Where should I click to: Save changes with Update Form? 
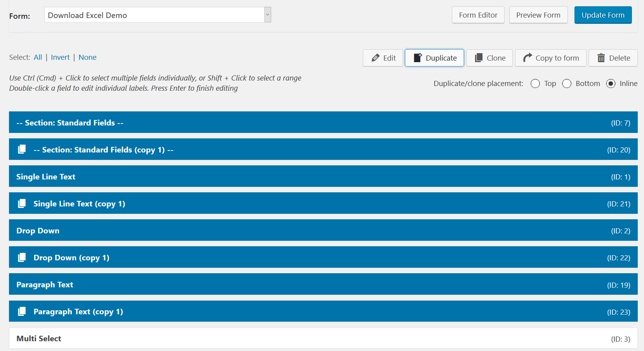(603, 15)
